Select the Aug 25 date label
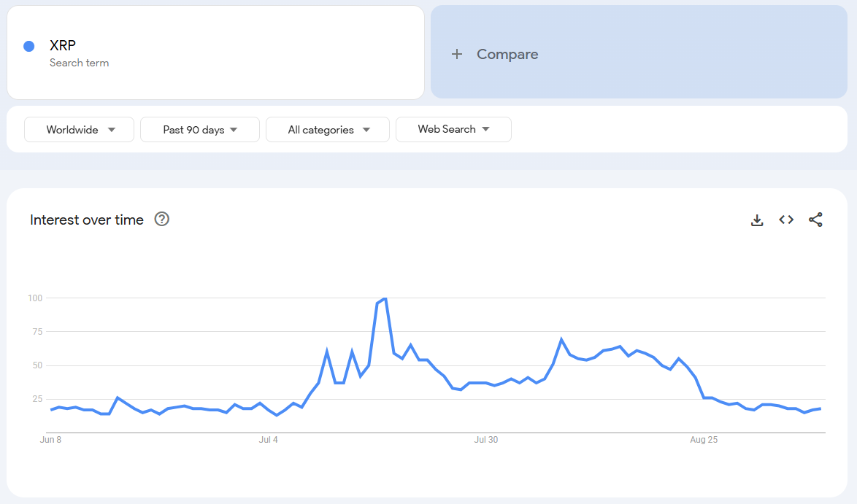857x504 pixels. 704,440
